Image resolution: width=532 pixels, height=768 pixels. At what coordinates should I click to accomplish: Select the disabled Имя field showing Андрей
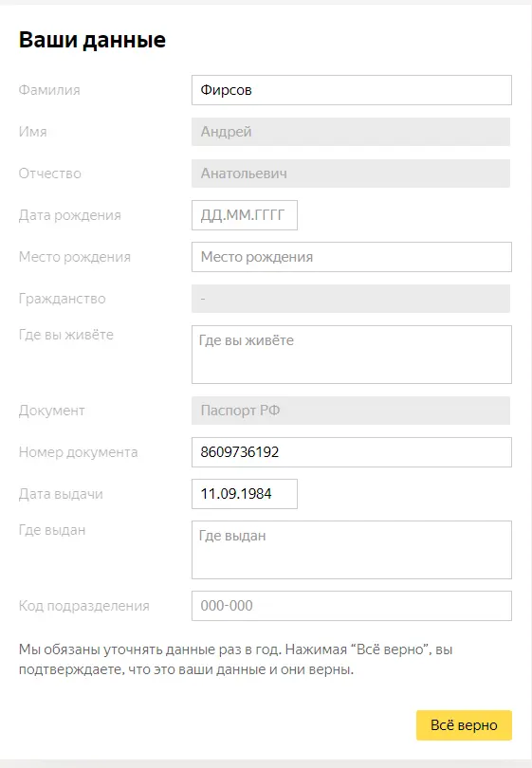[x=351, y=132]
